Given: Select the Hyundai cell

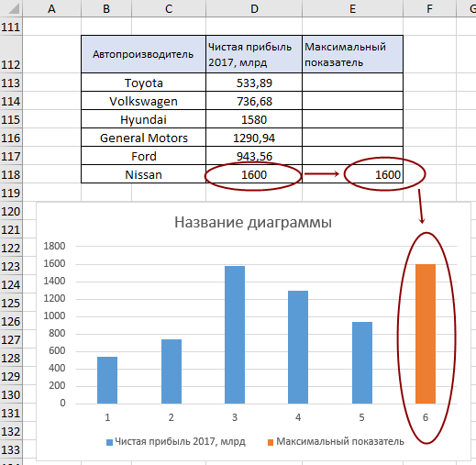Looking at the screenshot, I should pos(143,119).
